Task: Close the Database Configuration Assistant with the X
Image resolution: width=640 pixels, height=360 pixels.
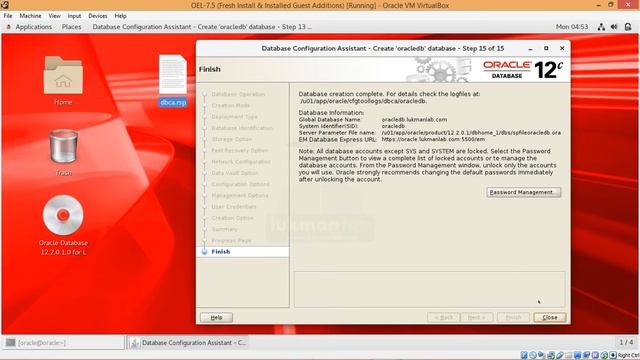Action: [x=562, y=48]
